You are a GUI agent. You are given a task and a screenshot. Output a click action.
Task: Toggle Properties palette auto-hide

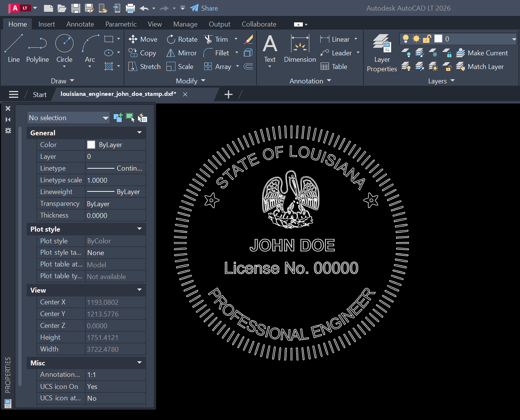pyautogui.click(x=8, y=119)
